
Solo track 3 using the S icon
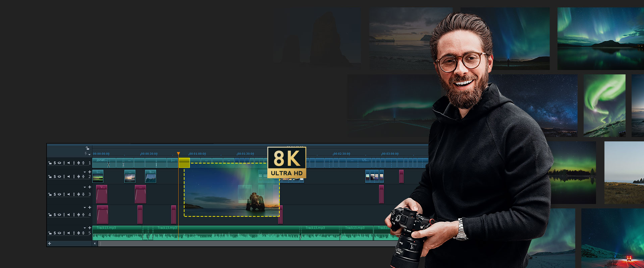pyautogui.click(x=55, y=194)
